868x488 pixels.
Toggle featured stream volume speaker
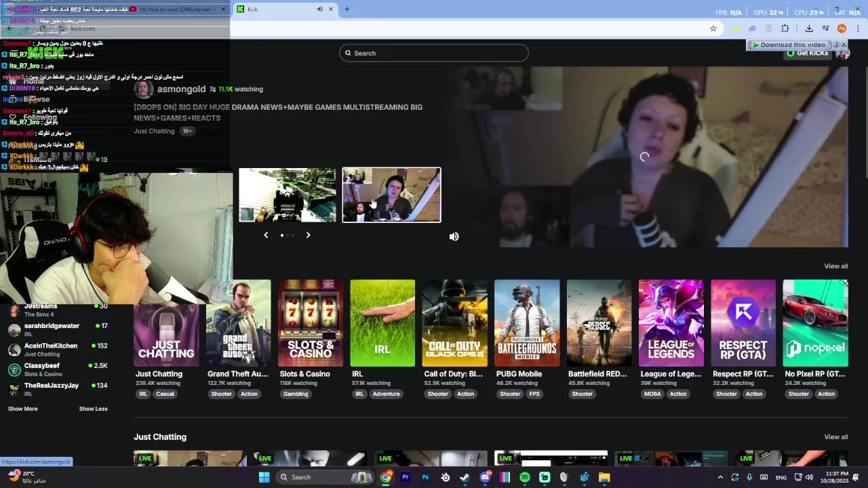(454, 237)
